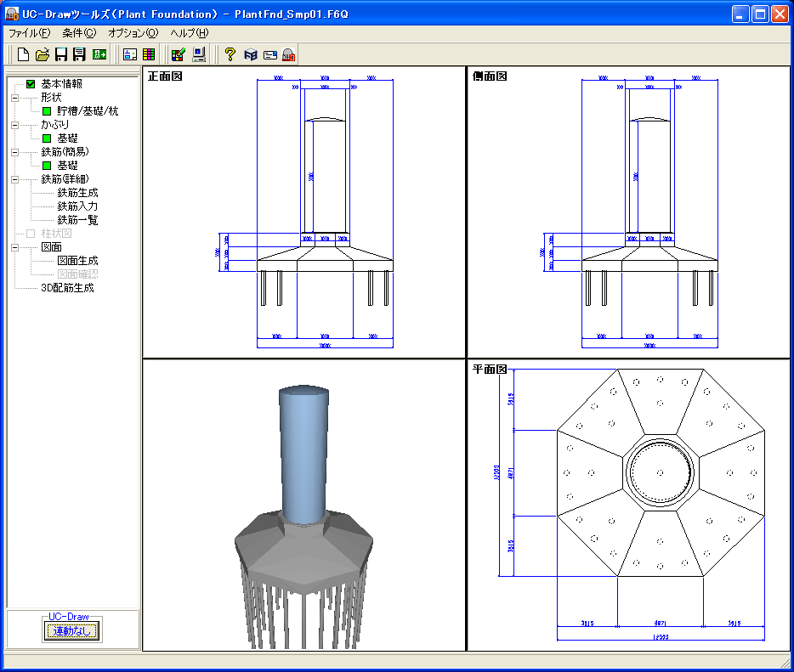
Task: Select the grayed 図面確認 tree item
Action: coord(77,274)
